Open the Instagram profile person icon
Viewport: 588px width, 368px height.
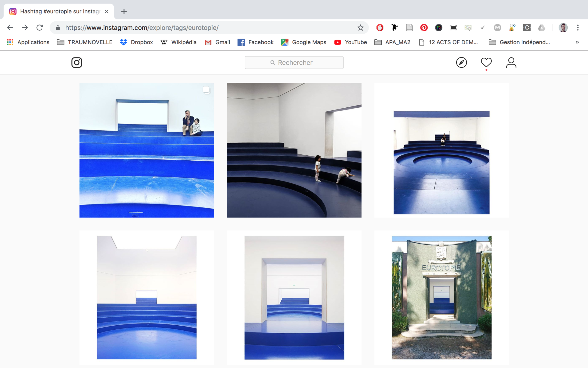511,63
